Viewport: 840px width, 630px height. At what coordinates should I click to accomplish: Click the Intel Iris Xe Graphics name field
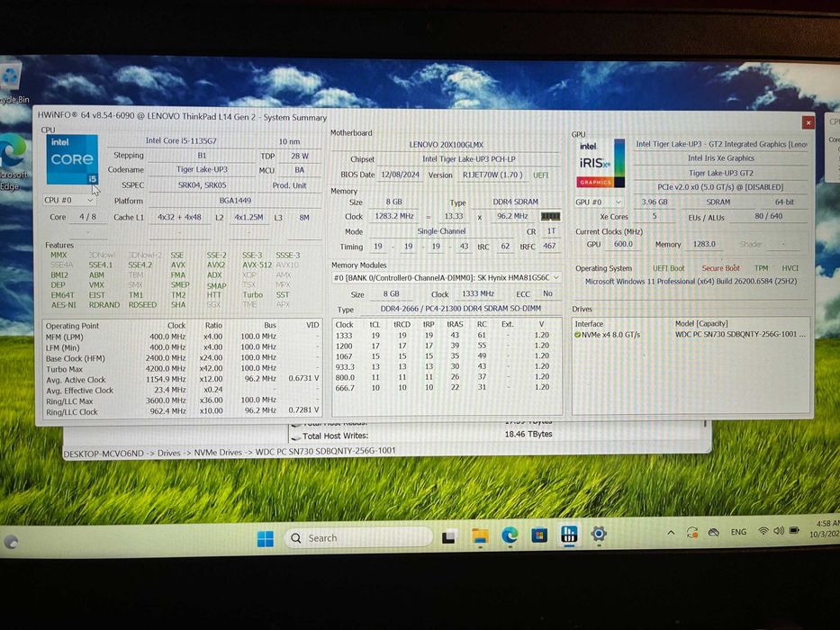click(x=720, y=158)
